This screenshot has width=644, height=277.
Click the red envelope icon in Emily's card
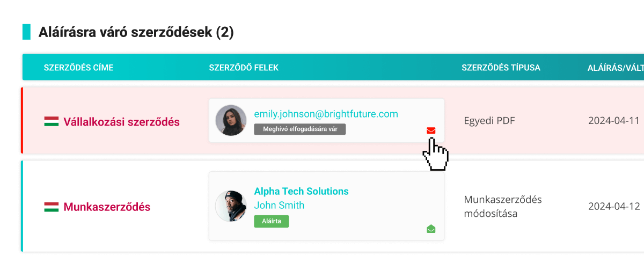pos(431,130)
